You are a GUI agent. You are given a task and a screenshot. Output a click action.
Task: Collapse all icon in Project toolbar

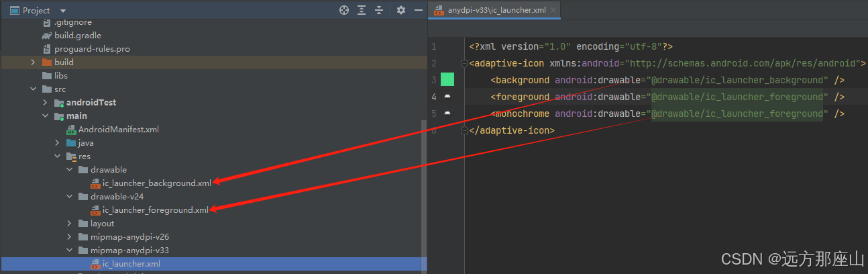point(379,10)
